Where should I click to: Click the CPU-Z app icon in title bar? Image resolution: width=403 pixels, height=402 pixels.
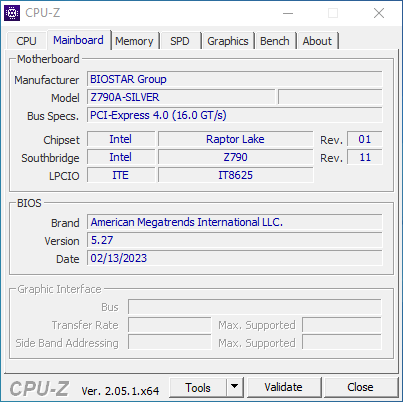click(x=12, y=13)
